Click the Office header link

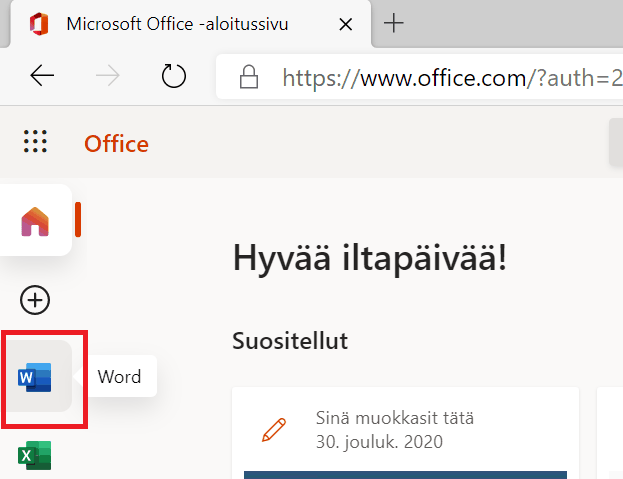point(116,144)
